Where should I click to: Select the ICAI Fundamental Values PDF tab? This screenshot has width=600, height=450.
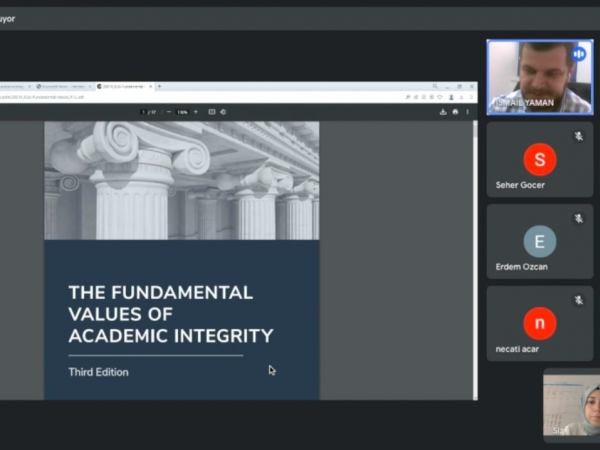pos(125,86)
